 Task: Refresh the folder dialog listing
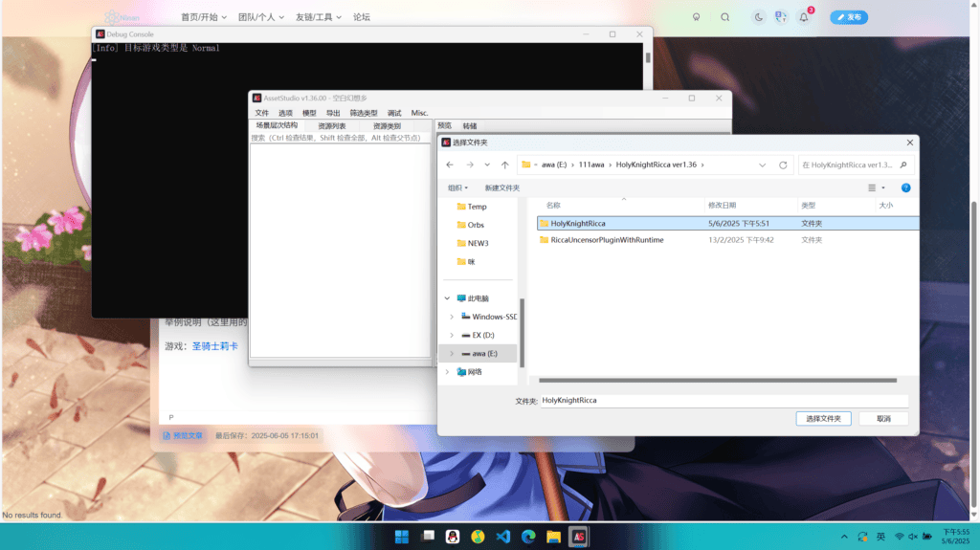(x=783, y=165)
